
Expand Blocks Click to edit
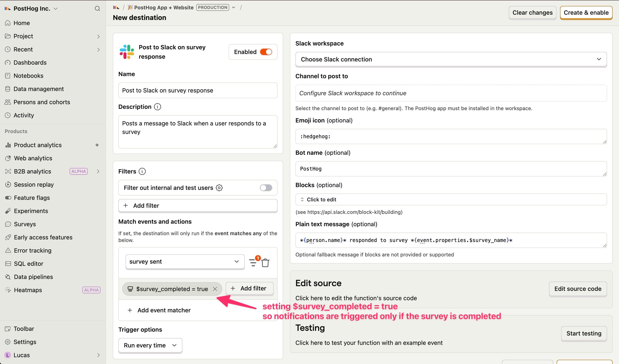point(451,200)
